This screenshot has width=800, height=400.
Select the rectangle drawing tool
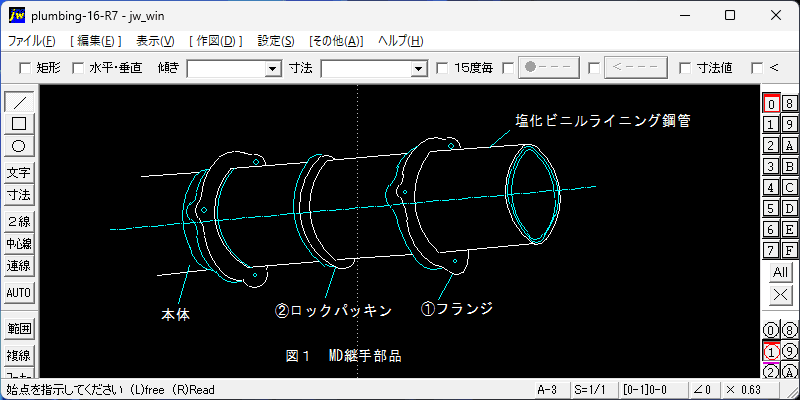click(19, 124)
